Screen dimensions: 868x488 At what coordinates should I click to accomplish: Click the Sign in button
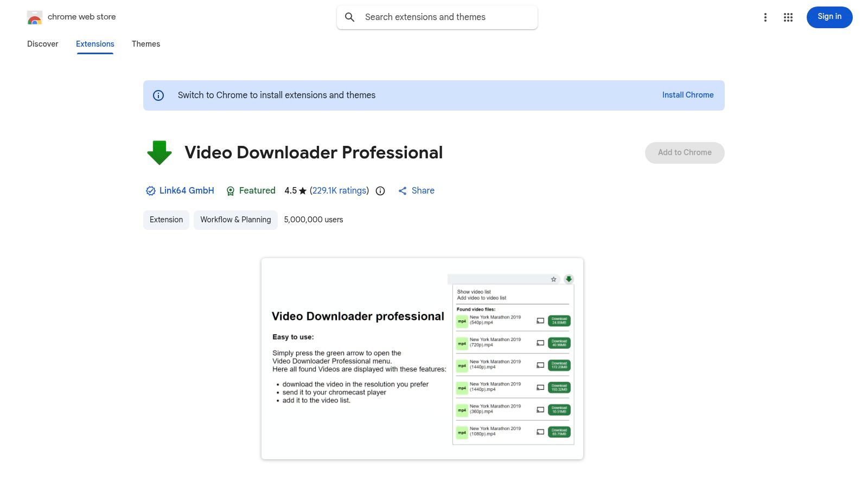[x=829, y=17]
